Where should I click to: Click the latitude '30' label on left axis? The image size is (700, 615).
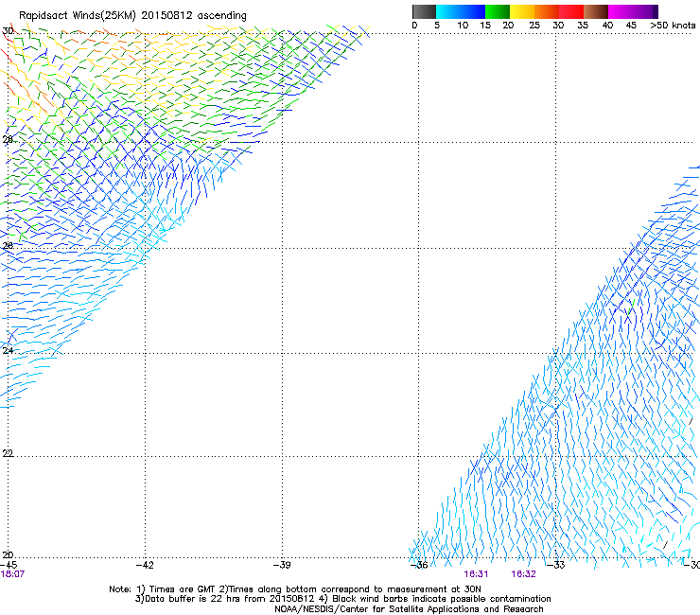[8, 31]
